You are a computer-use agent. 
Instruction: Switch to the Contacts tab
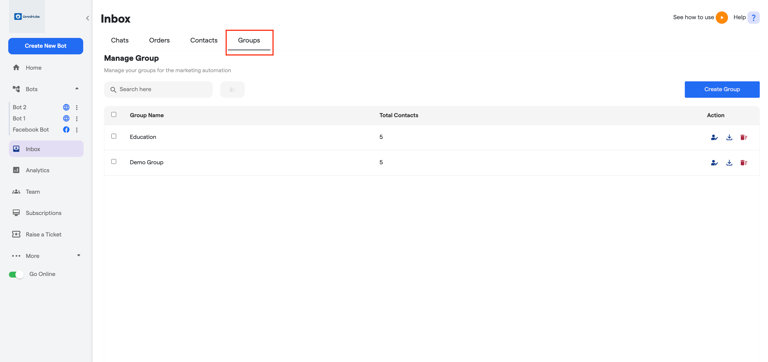point(204,40)
